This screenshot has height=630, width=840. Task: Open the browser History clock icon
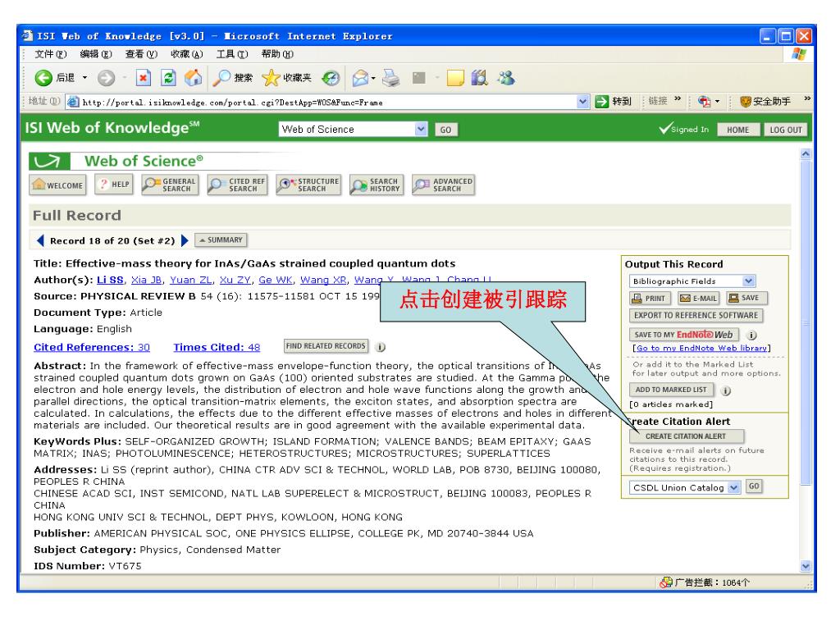[x=331, y=78]
